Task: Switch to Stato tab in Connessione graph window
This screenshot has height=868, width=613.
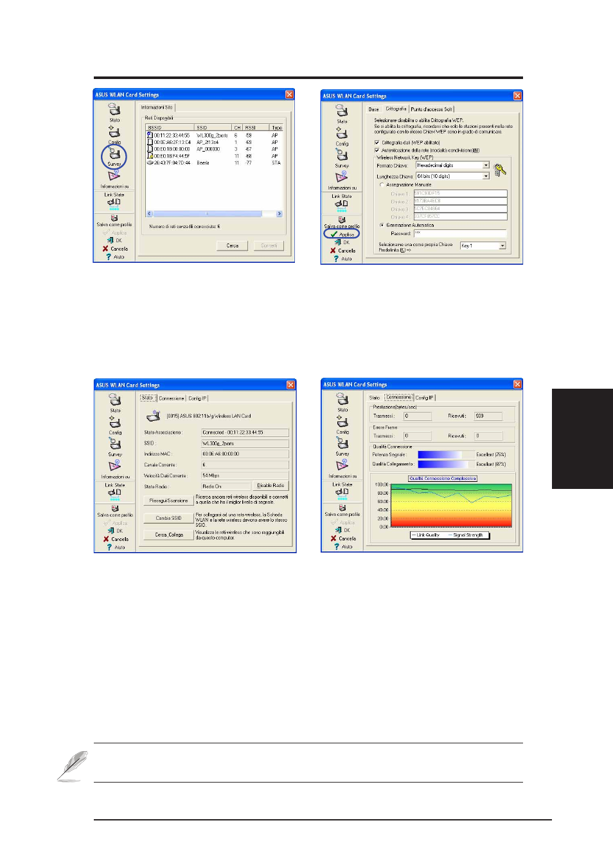Action: (x=375, y=398)
